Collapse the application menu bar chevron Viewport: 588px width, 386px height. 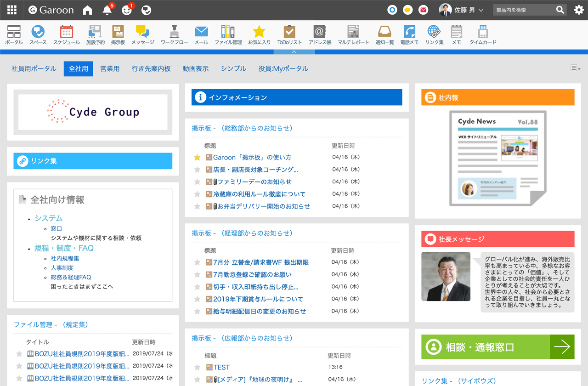(294, 52)
